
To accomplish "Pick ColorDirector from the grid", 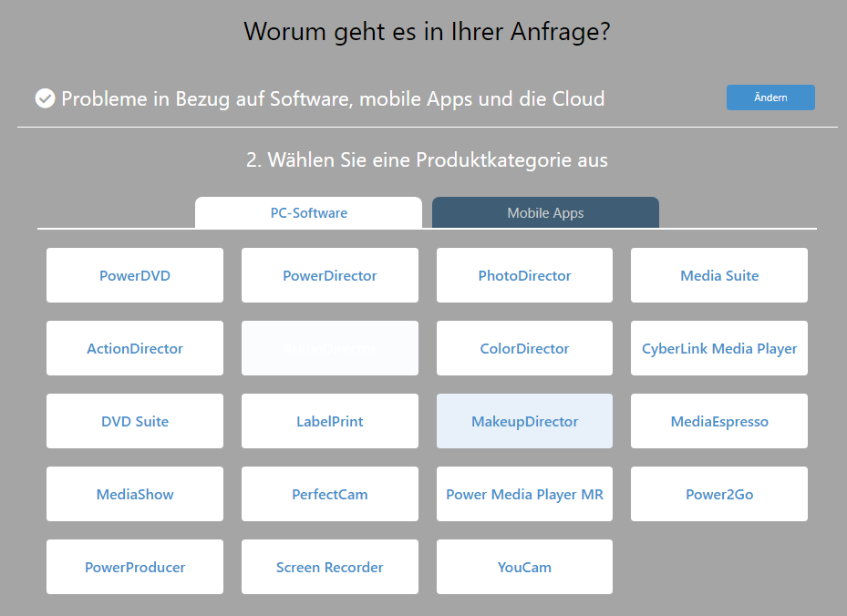I will pos(524,348).
